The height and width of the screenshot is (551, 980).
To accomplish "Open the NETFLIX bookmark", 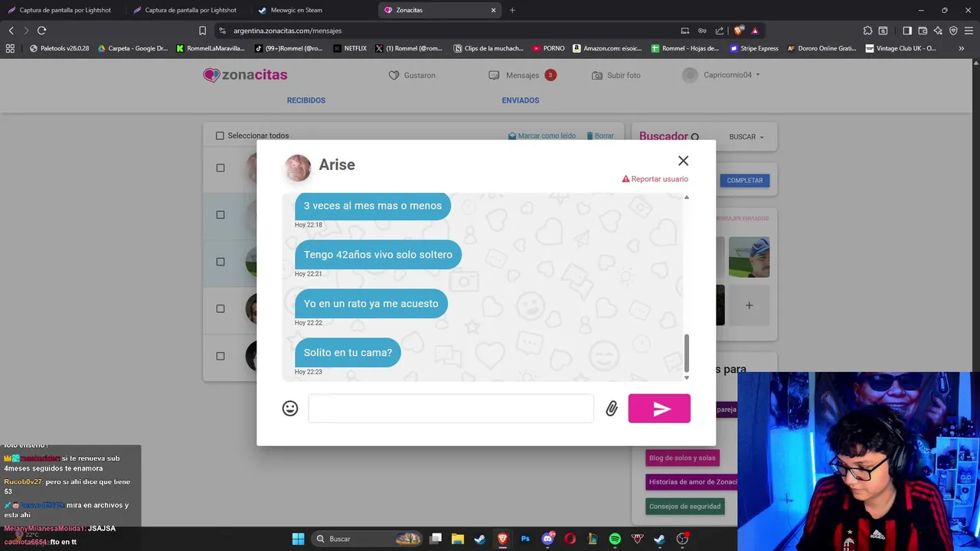I will (x=350, y=48).
